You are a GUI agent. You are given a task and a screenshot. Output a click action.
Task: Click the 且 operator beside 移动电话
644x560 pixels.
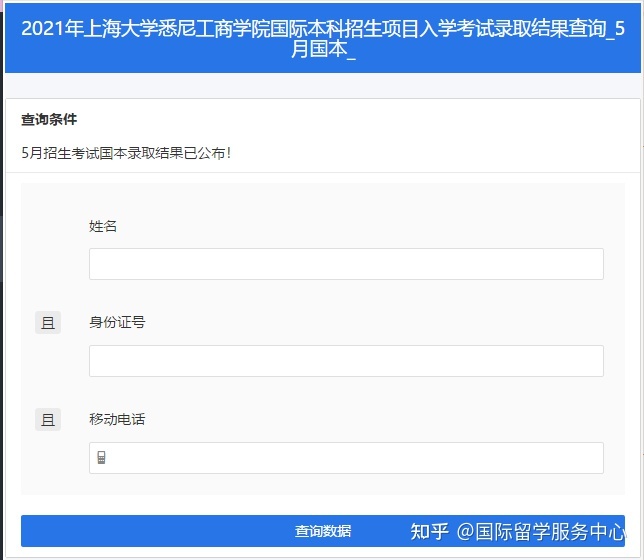click(x=48, y=419)
